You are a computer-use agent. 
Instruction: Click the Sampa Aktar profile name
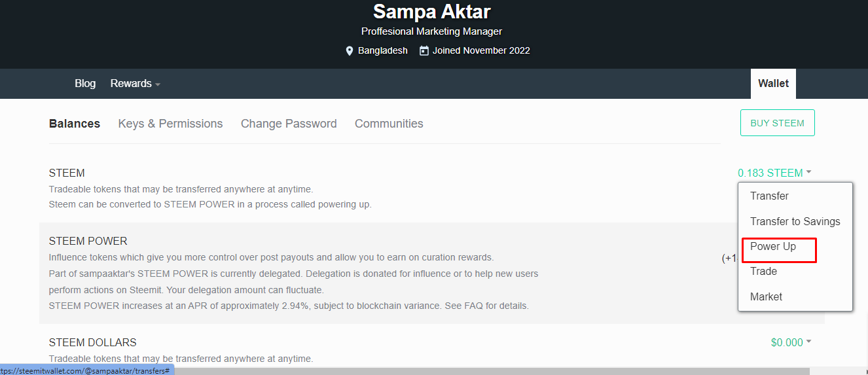(x=432, y=11)
